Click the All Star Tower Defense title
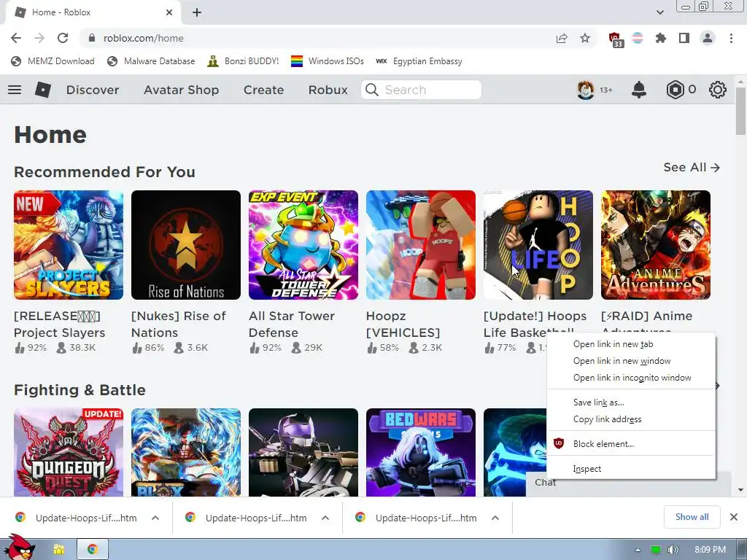Screen dimensions: 747x560 (x=292, y=324)
